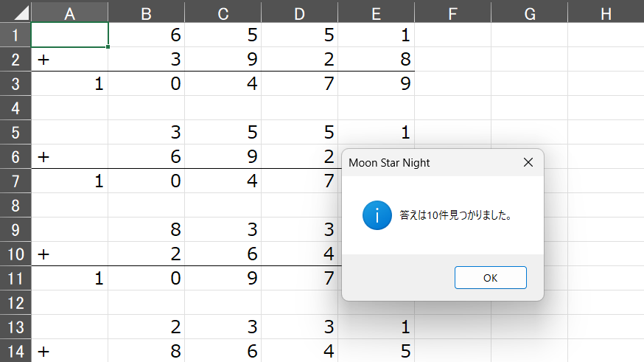
Task: Click the plus sign in cell A2
Action: [43, 60]
